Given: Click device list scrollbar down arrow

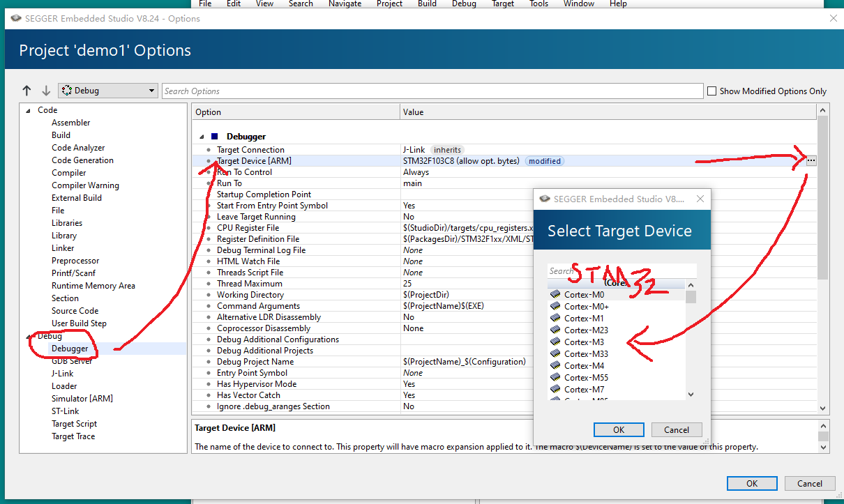Looking at the screenshot, I should [x=691, y=395].
